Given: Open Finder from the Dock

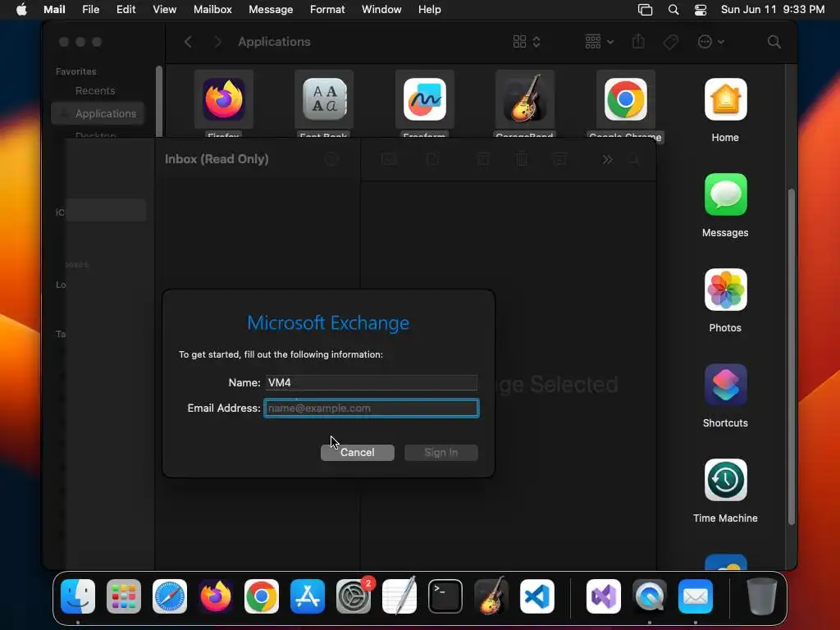Looking at the screenshot, I should point(78,596).
